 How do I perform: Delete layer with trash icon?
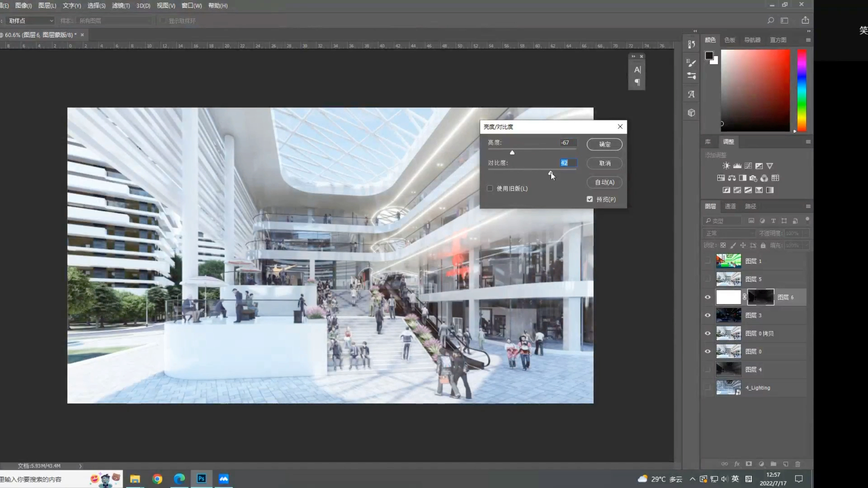(x=798, y=464)
